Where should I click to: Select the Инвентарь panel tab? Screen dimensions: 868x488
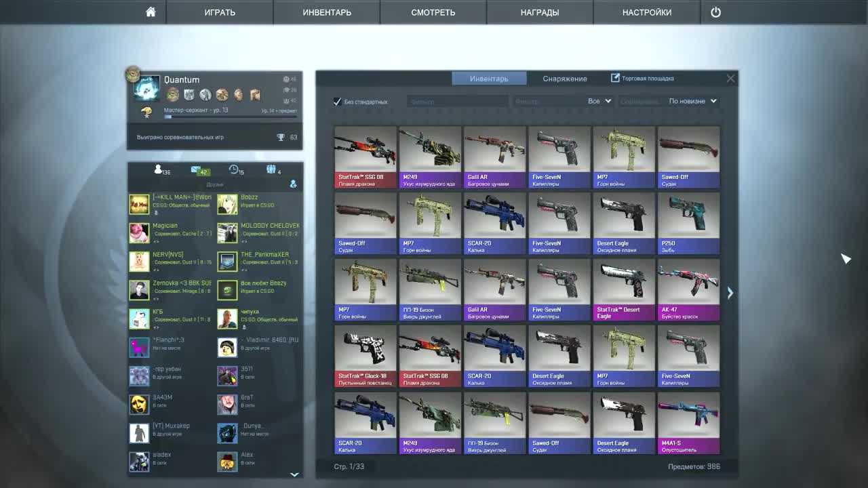coord(489,79)
